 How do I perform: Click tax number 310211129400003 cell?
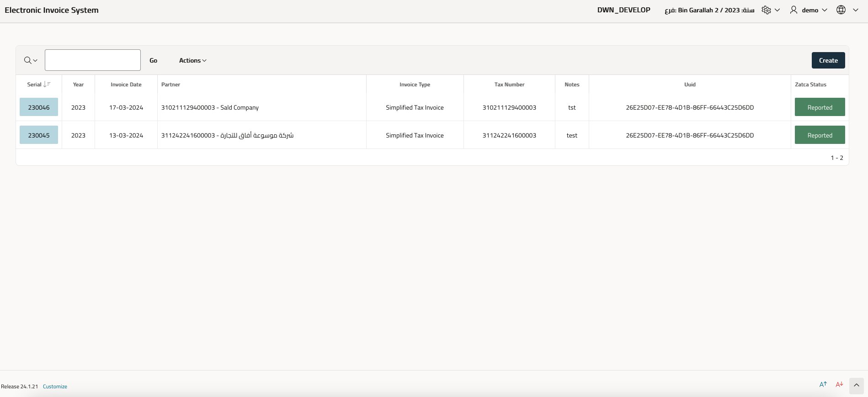509,107
